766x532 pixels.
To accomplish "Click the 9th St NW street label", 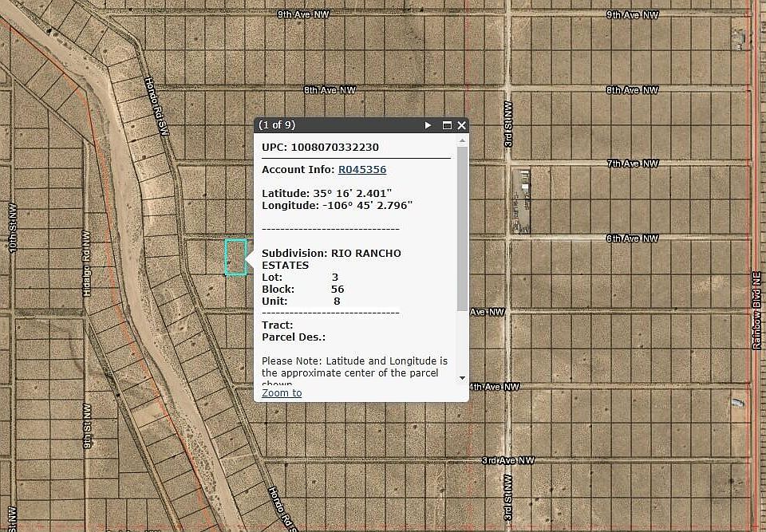I will (x=87, y=425).
